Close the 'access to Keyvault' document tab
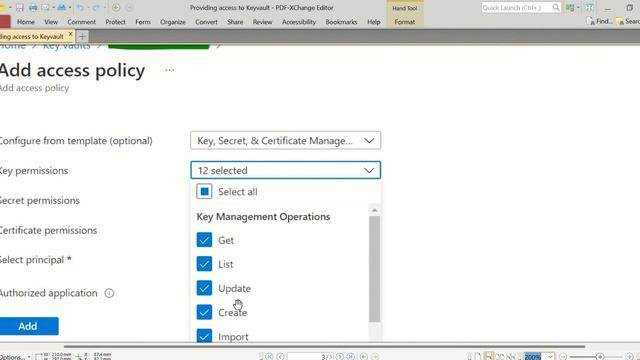Screen dimensions: 640x360 70,35
